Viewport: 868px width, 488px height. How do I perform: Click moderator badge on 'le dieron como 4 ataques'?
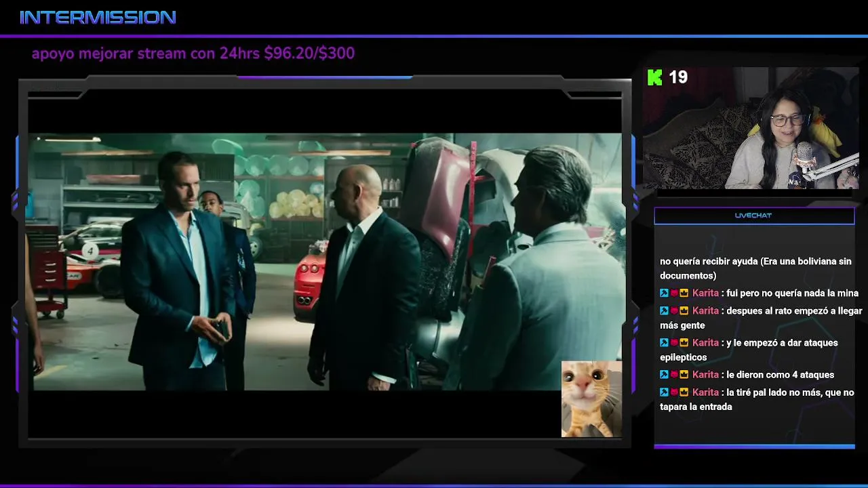coord(664,375)
